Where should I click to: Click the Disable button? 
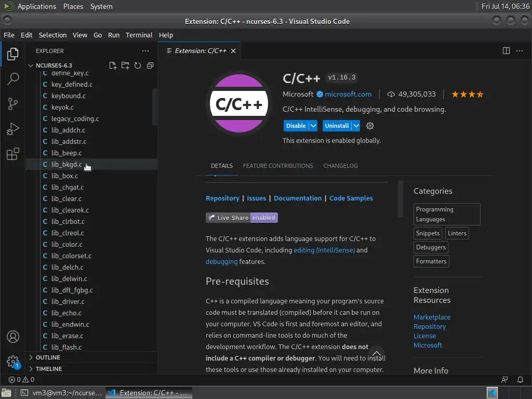click(x=296, y=126)
